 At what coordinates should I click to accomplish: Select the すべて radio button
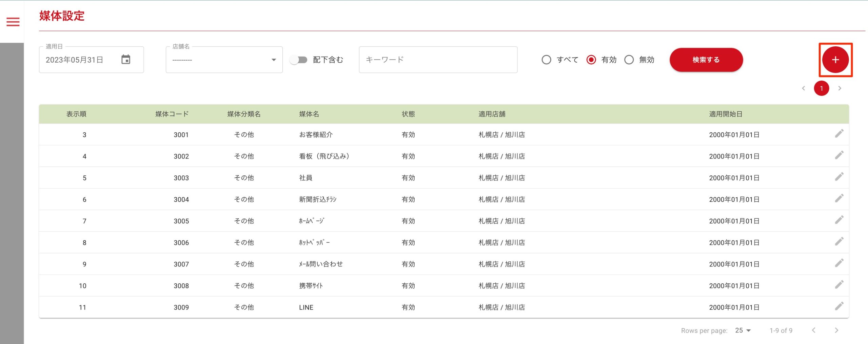coord(546,60)
